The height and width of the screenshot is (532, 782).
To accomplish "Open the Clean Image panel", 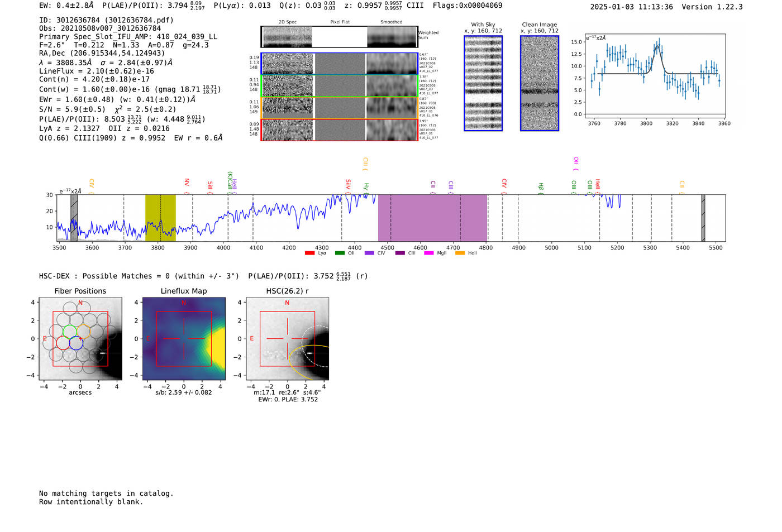I will click(540, 83).
